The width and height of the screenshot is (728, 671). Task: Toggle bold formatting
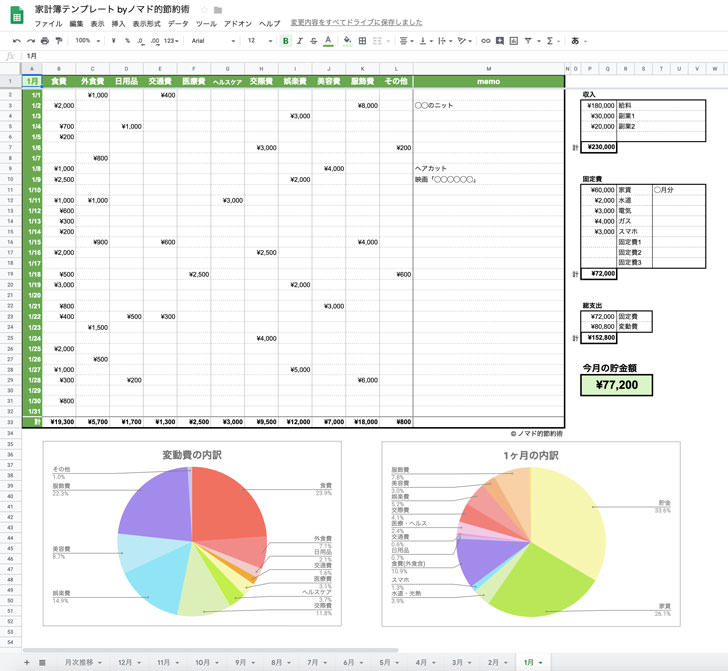click(286, 41)
